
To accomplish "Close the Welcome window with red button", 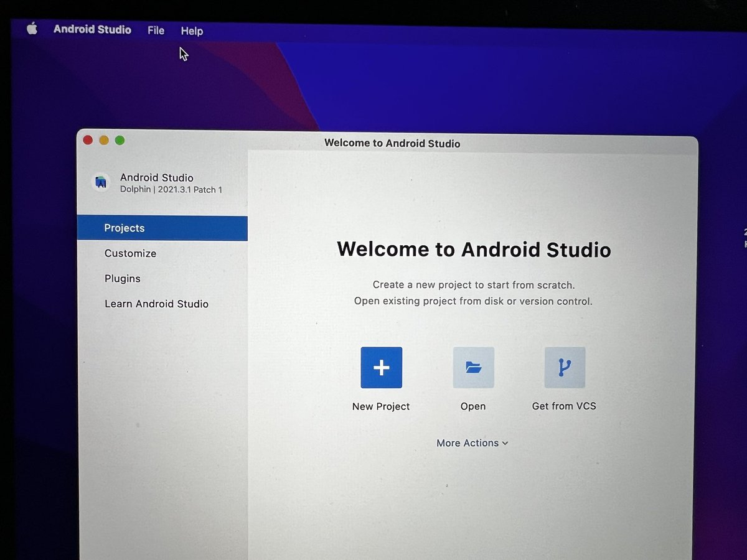I will [x=88, y=140].
